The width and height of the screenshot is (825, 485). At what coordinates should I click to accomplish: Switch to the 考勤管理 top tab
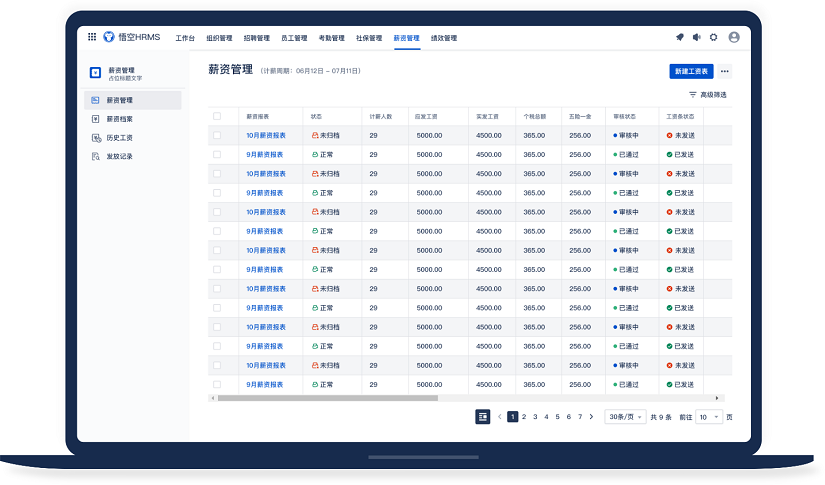pos(331,38)
